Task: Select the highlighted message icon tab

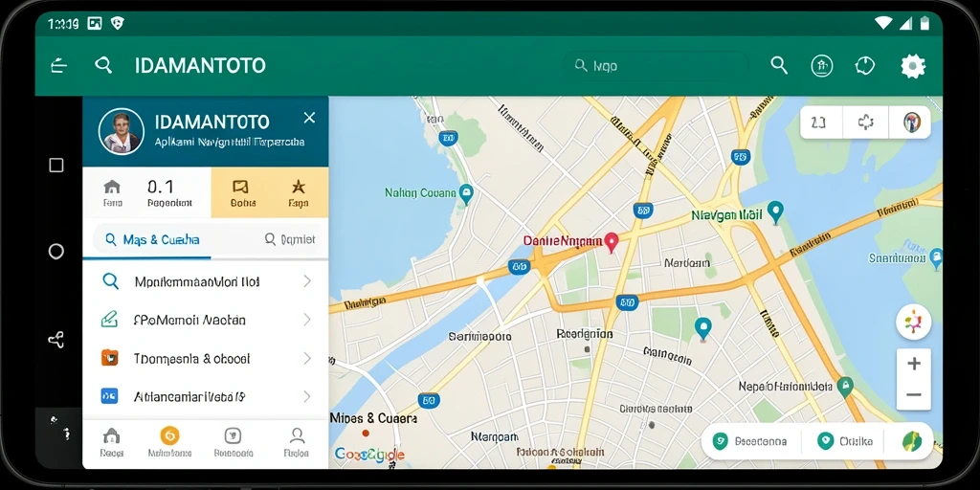Action: (x=241, y=192)
